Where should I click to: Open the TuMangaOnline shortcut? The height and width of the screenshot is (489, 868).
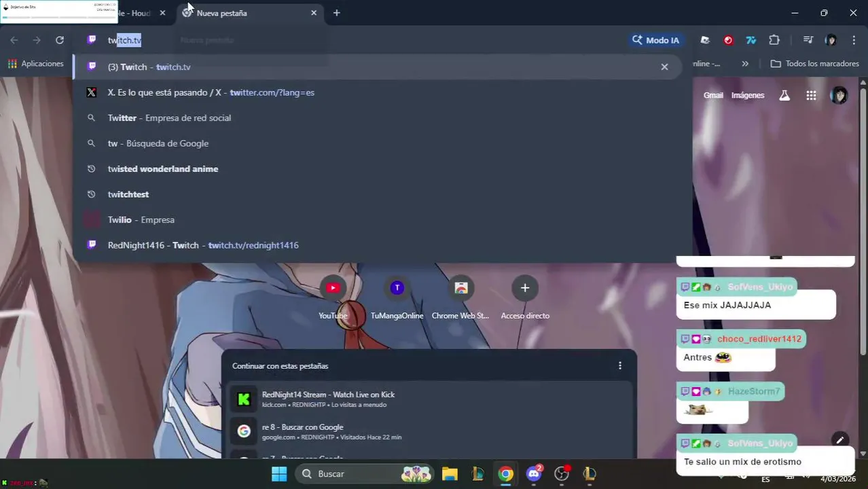tap(397, 297)
